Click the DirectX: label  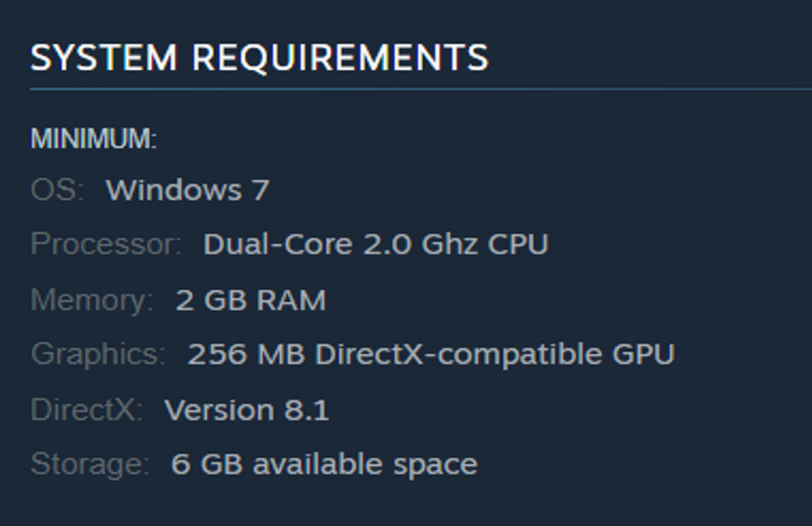[x=87, y=410]
